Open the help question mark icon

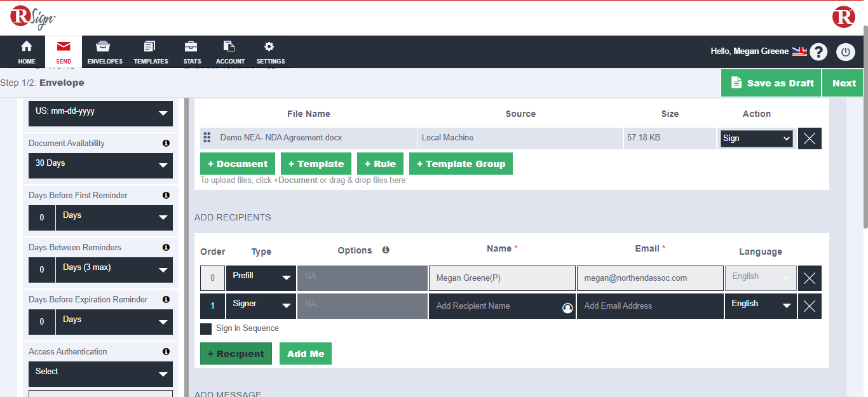click(x=818, y=52)
